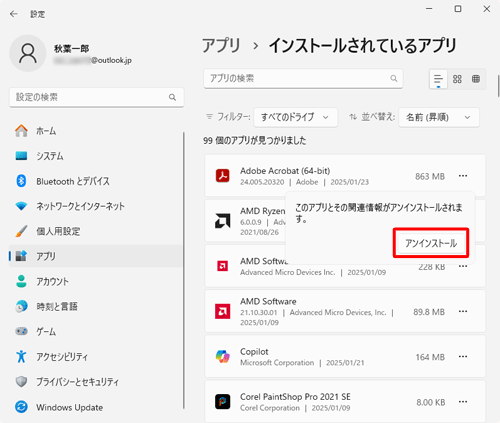Open more options for Adobe Acrobat
The width and height of the screenshot is (500, 423).
pos(463,176)
